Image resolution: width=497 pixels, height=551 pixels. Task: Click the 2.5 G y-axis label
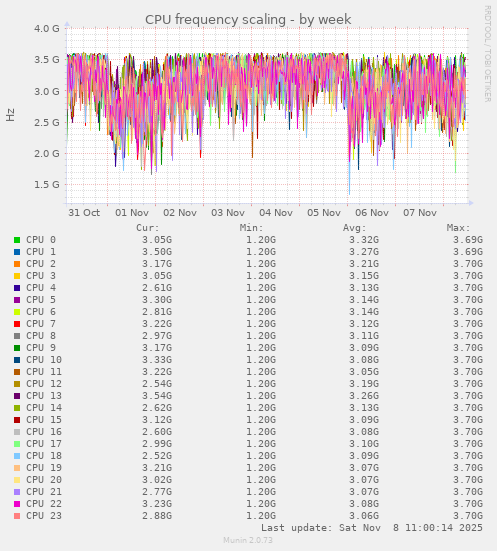click(x=47, y=122)
